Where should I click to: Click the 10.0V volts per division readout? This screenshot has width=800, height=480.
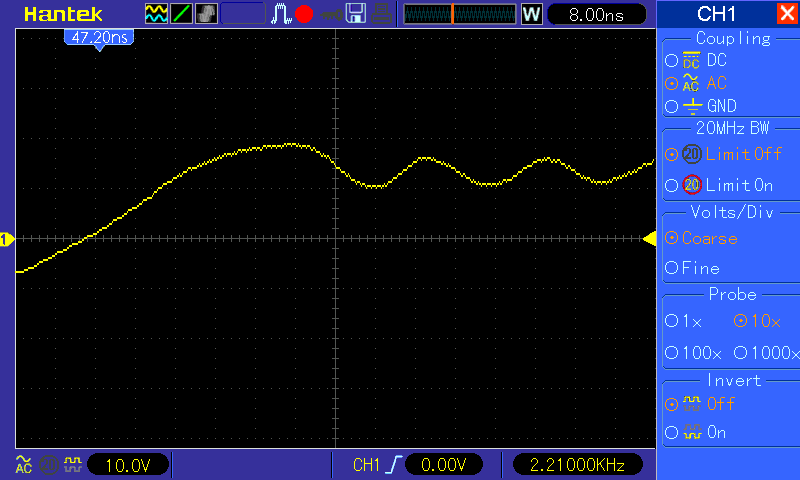128,465
